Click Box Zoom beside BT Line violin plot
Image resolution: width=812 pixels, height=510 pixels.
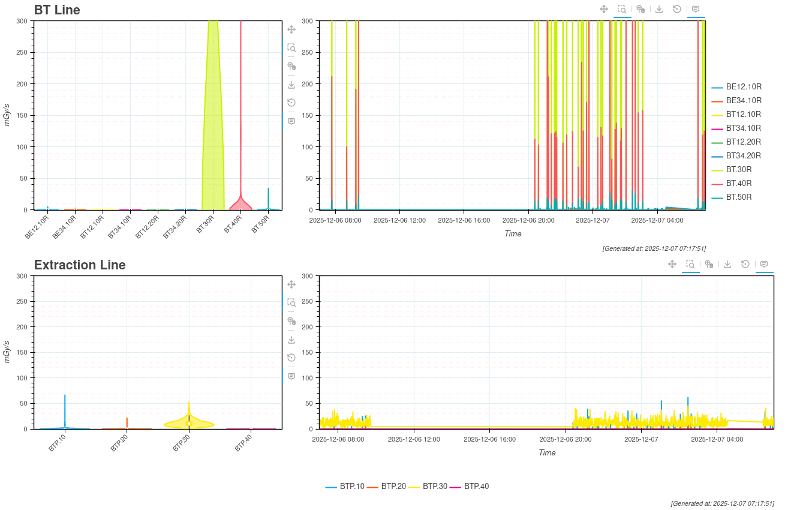(291, 47)
